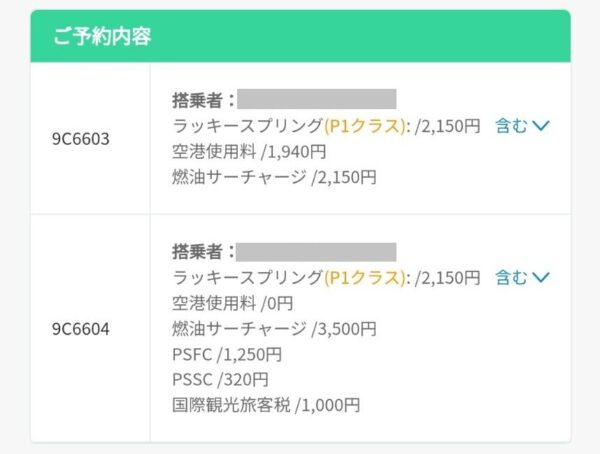The image size is (600, 454).
Task: Click the 含む link in the 9C6603 row
Action: [x=511, y=126]
